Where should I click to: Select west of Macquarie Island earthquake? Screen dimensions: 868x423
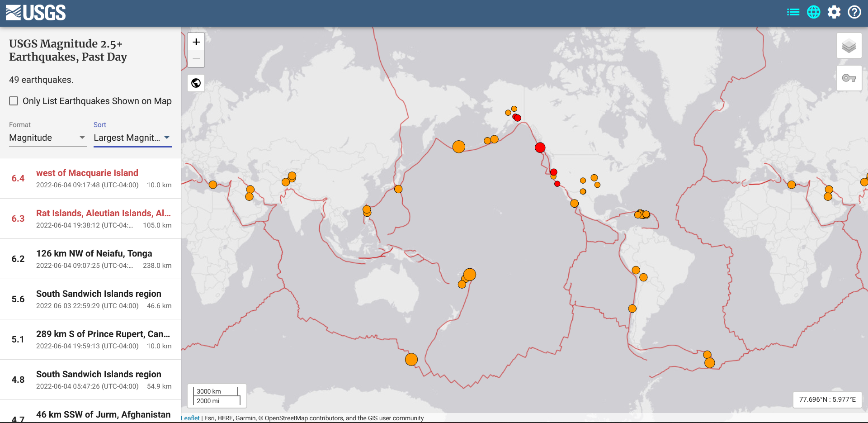(x=90, y=178)
